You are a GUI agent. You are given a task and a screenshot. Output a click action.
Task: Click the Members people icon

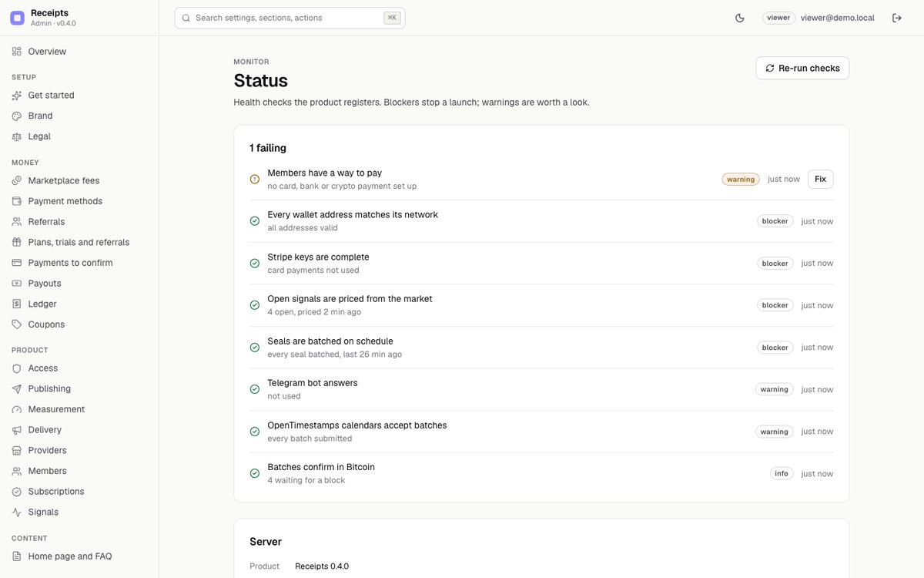coord(17,471)
